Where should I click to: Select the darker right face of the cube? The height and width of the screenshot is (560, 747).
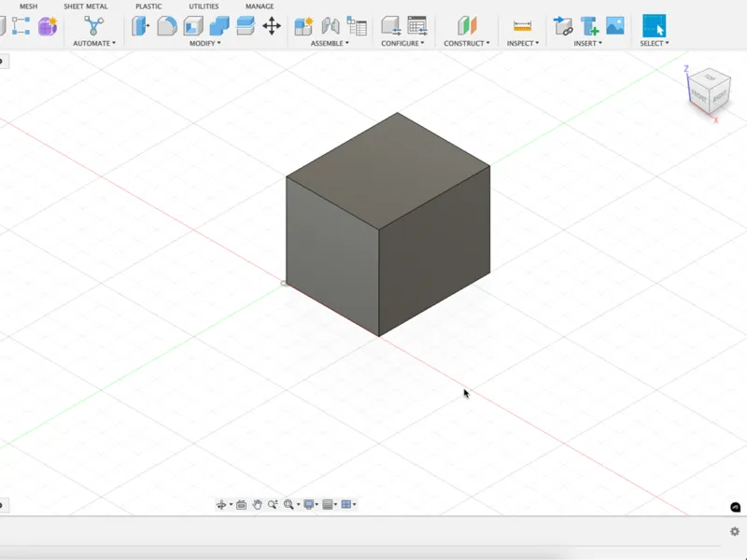434,250
